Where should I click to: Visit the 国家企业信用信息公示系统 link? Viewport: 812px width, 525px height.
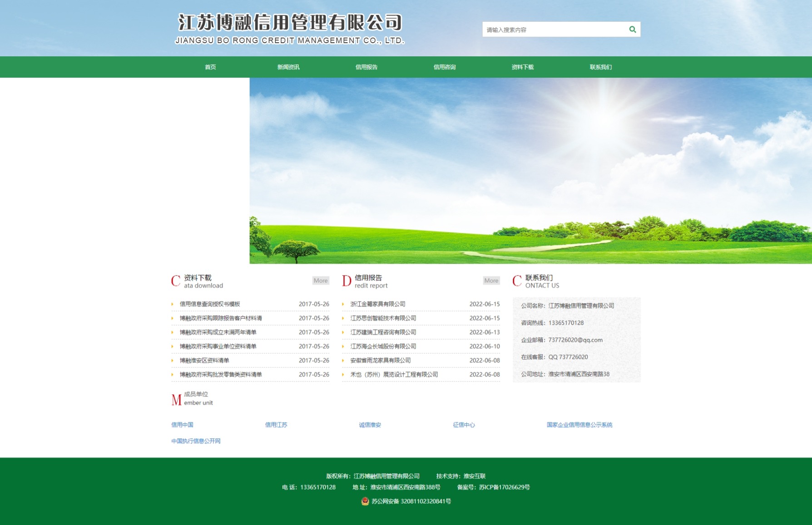pos(579,425)
